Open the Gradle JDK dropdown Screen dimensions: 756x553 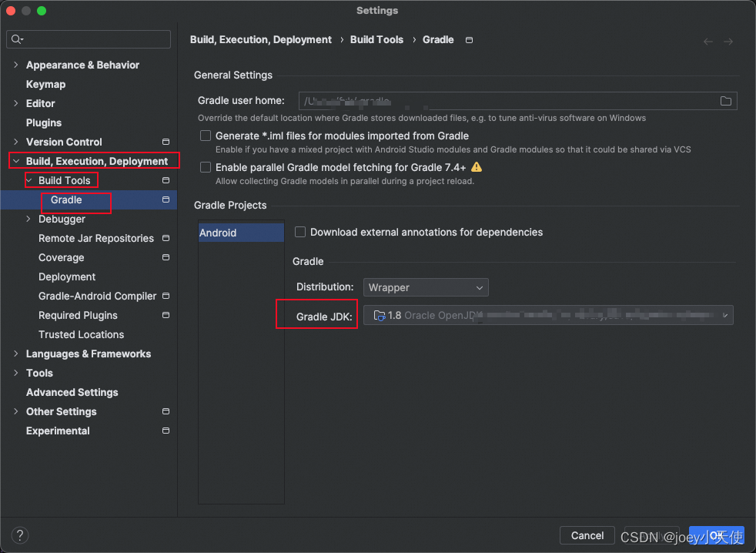click(548, 316)
